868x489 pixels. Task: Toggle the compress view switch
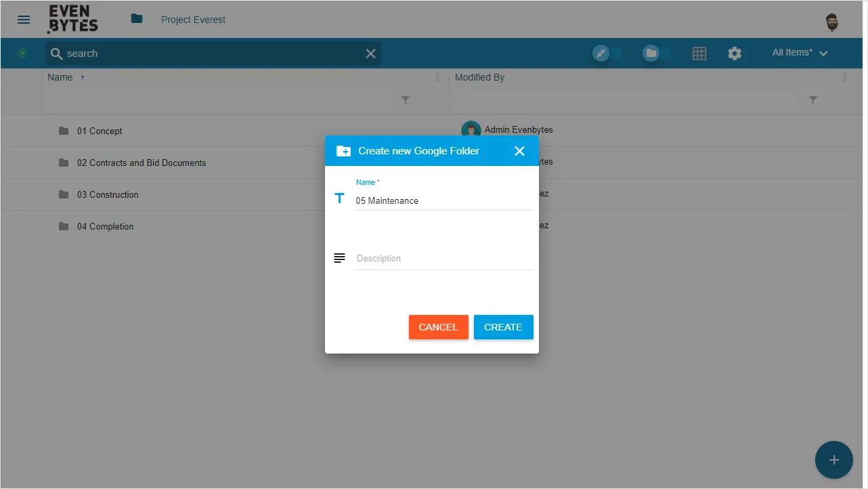point(607,53)
